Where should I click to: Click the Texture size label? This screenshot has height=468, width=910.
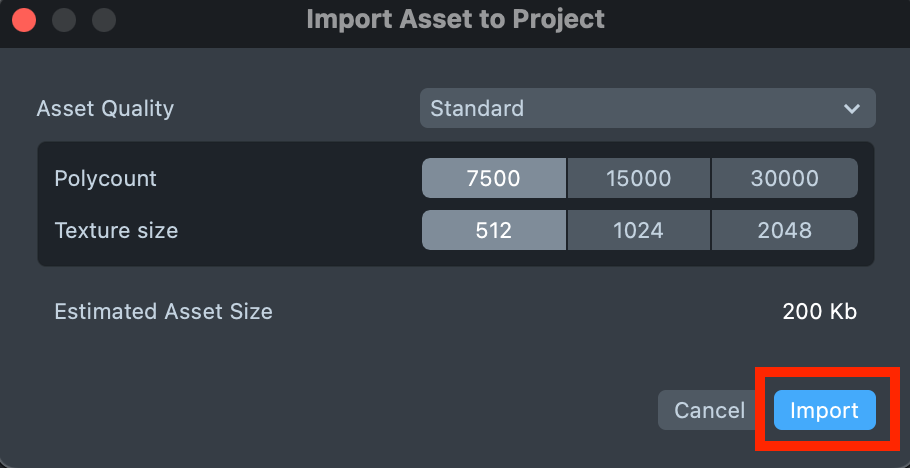click(x=116, y=231)
